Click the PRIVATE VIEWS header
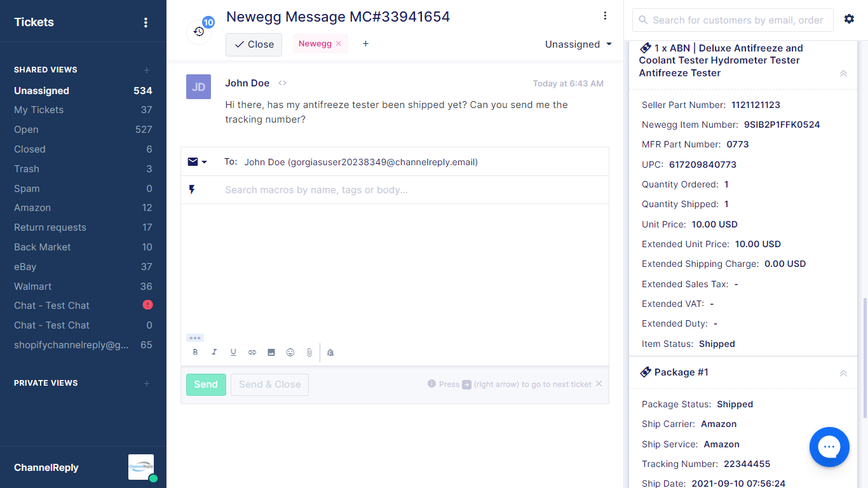 (46, 383)
